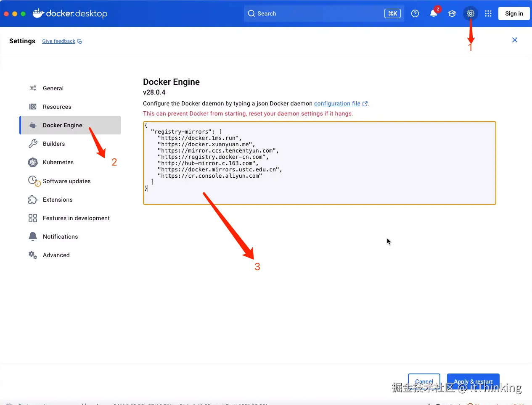Click the Kubernetes wheel icon
532x405 pixels.
click(x=33, y=162)
